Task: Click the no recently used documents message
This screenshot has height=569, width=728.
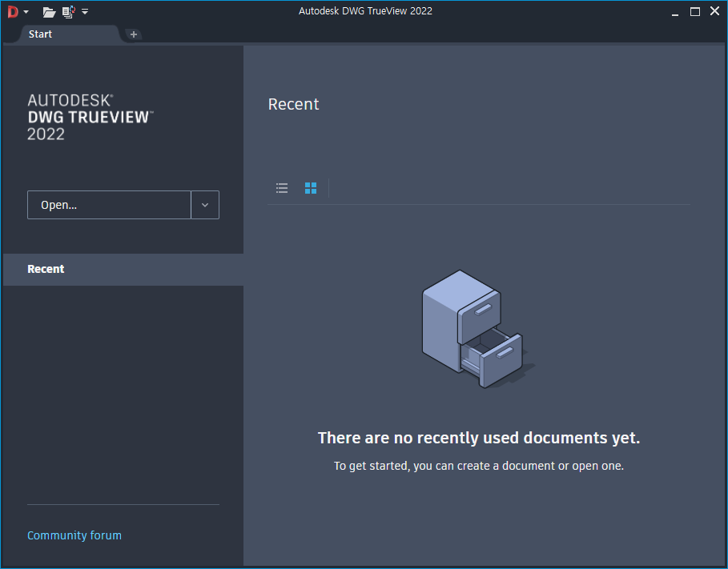Action: pyautogui.click(x=479, y=438)
